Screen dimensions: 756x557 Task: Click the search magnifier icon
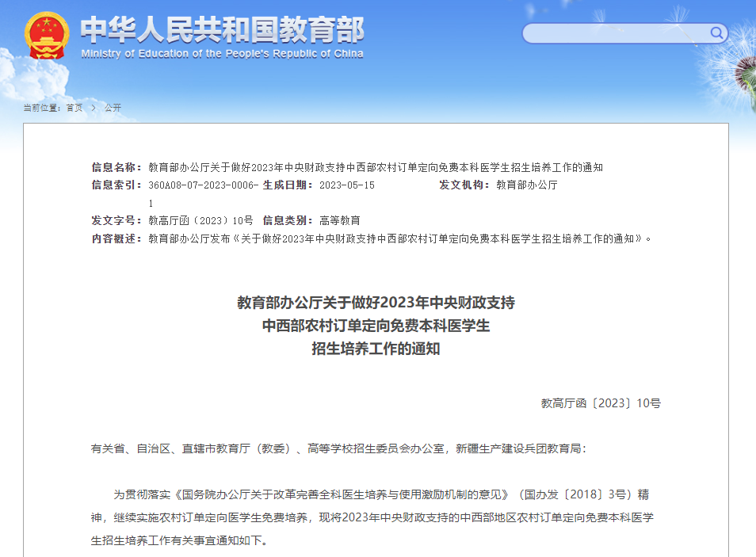coord(716,32)
